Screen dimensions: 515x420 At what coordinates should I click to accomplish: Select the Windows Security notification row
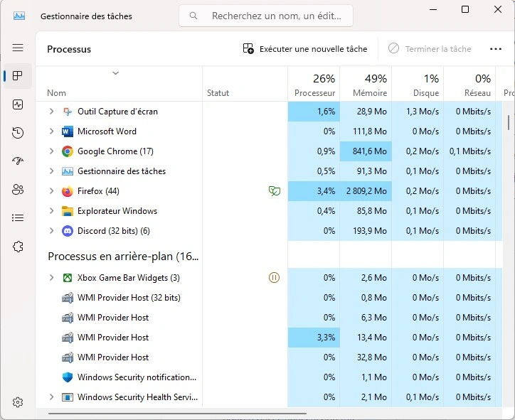[x=269, y=377]
